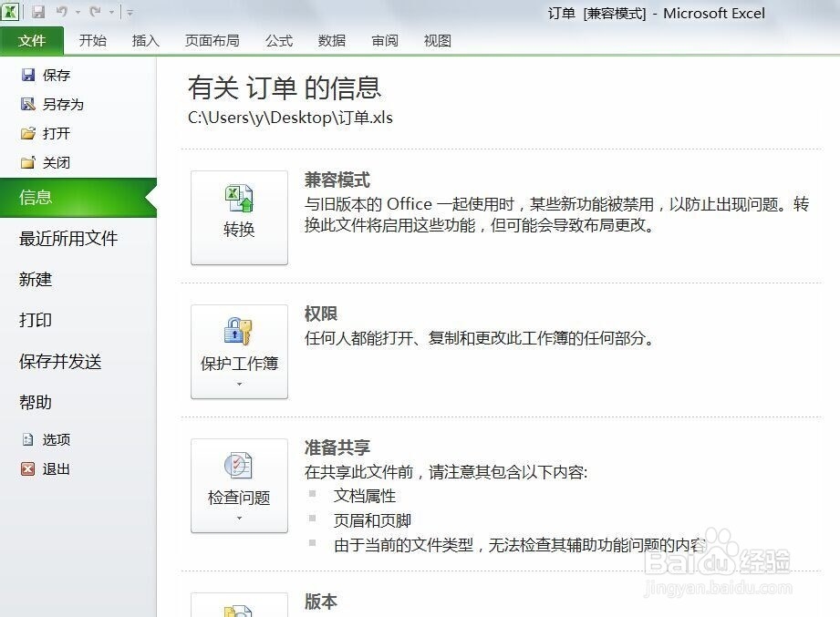Image resolution: width=840 pixels, height=617 pixels.
Task: Choose 另存为 in the backstage menu
Action: point(64,104)
